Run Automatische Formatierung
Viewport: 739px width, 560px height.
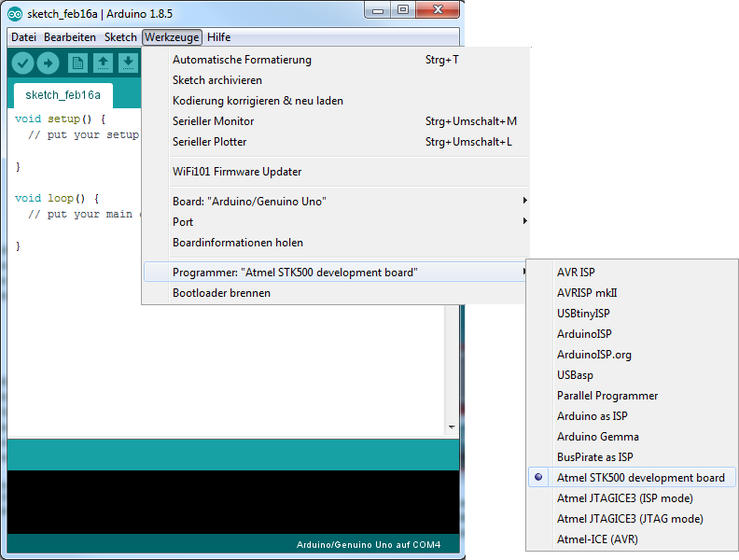(242, 60)
